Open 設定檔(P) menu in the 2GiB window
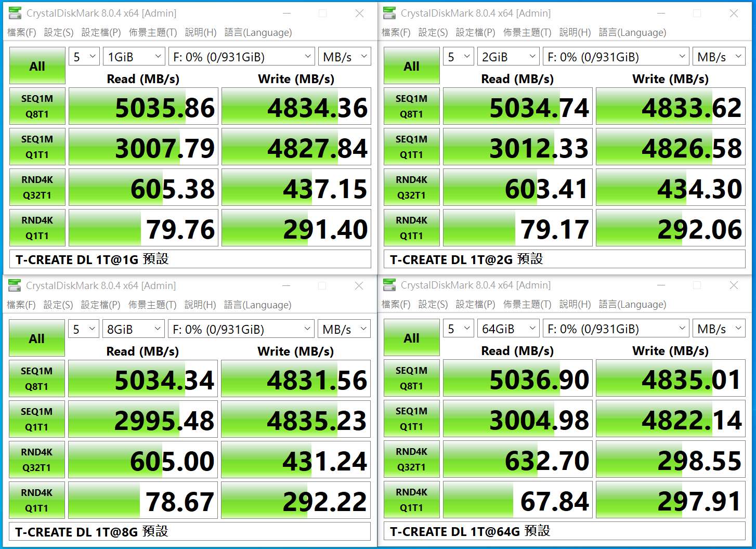Viewport: 756px width, 549px height. tap(475, 32)
